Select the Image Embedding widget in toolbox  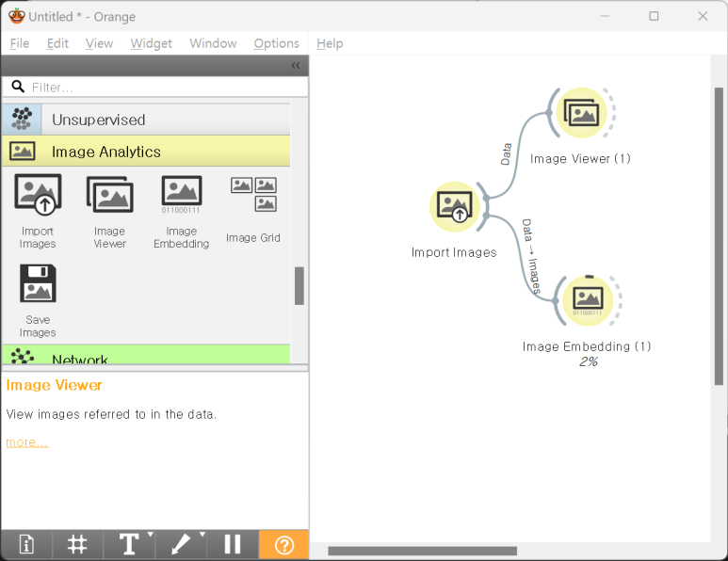181,211
